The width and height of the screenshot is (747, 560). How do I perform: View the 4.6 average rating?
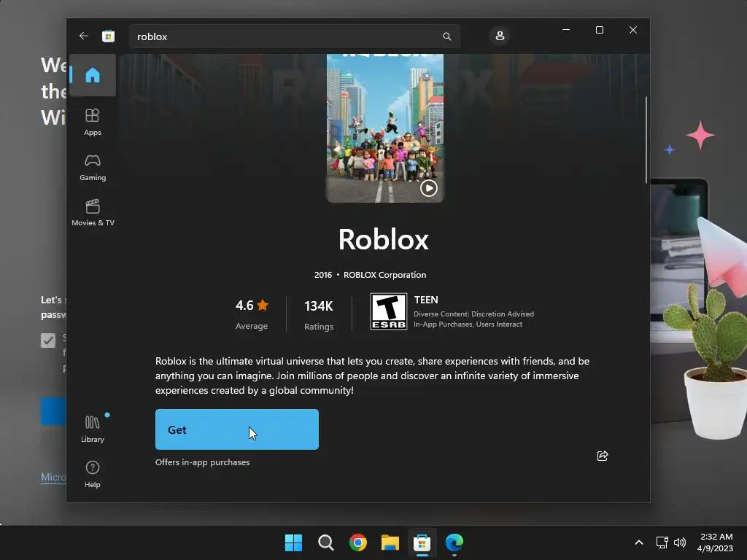click(252, 314)
